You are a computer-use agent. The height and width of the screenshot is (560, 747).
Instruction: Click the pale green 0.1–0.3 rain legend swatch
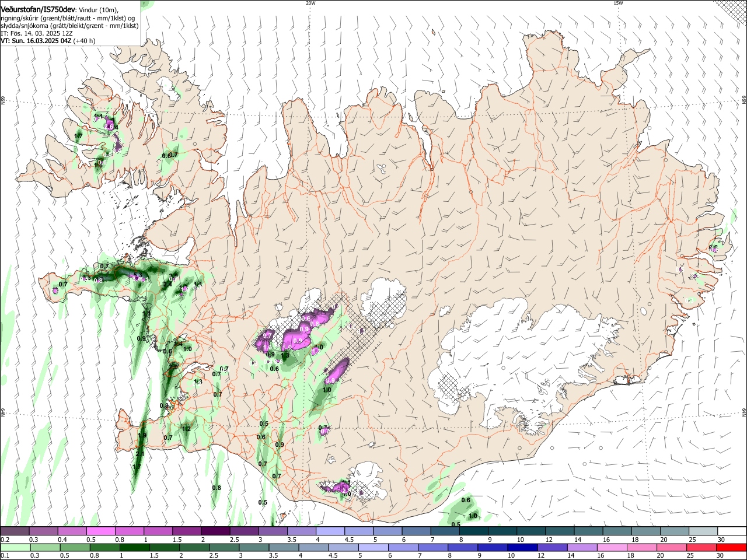point(15,547)
